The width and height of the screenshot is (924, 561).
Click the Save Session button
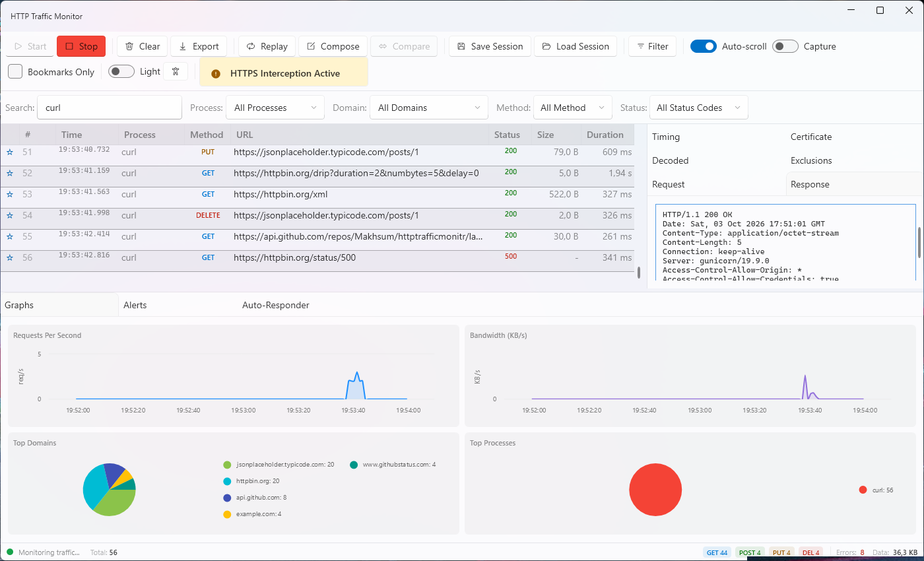490,46
